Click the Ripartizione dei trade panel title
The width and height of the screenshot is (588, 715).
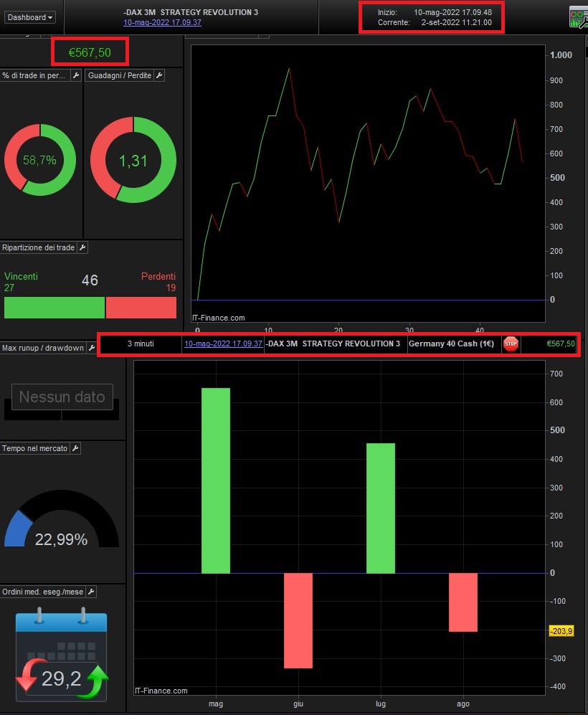38,247
